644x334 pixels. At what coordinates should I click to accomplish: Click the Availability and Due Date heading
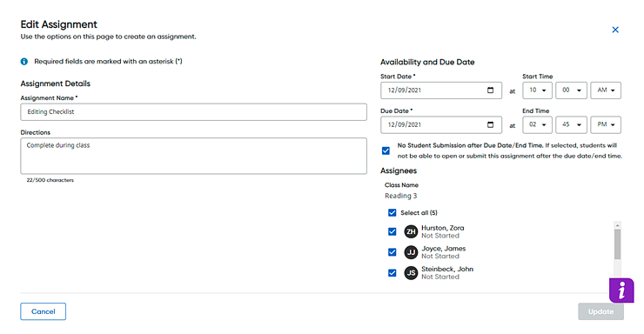(427, 62)
